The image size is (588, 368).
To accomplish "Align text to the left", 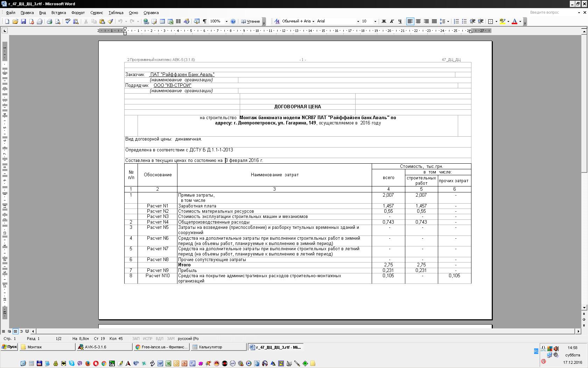I will coord(410,21).
